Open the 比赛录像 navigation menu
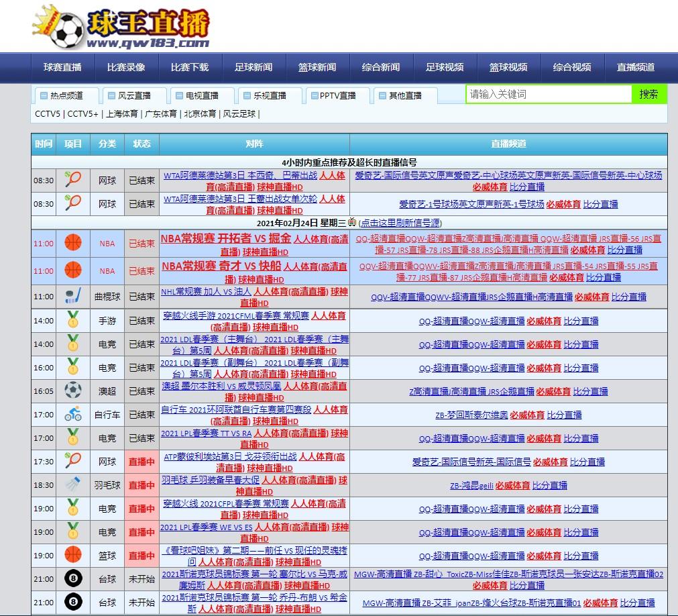This screenshot has width=678, height=616. 126,67
